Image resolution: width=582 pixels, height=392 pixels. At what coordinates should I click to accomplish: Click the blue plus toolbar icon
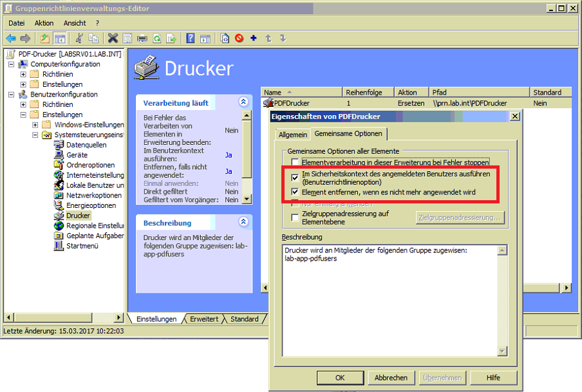[x=254, y=39]
